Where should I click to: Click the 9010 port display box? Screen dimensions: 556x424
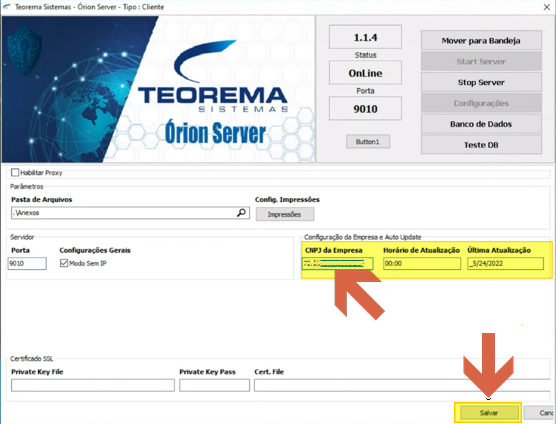(365, 108)
